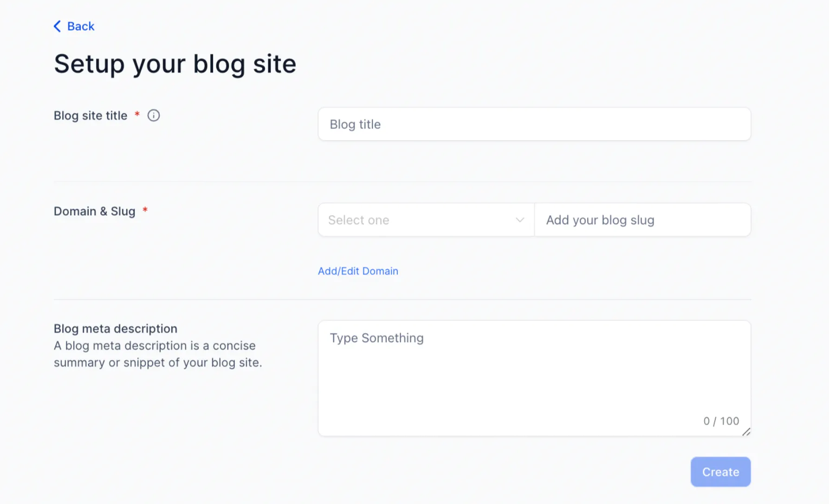Open the info tooltip beside Blog site title
829x504 pixels.
[154, 116]
